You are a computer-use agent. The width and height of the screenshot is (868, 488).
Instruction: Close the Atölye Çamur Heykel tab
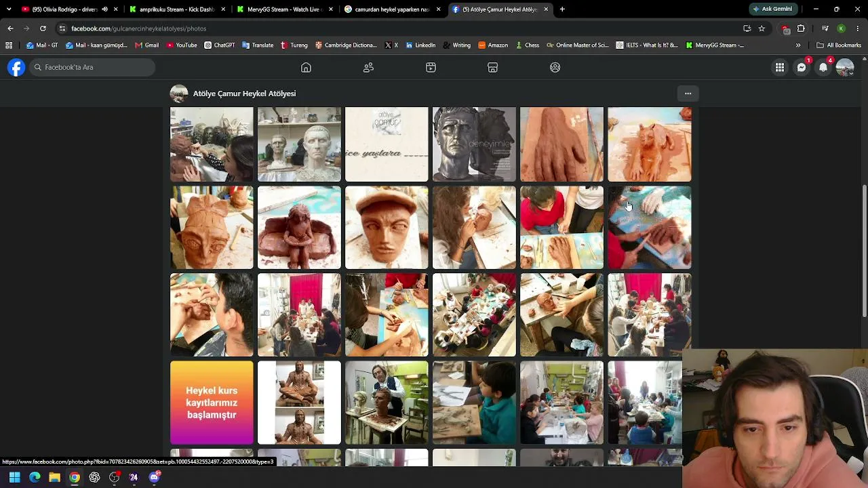click(x=546, y=9)
